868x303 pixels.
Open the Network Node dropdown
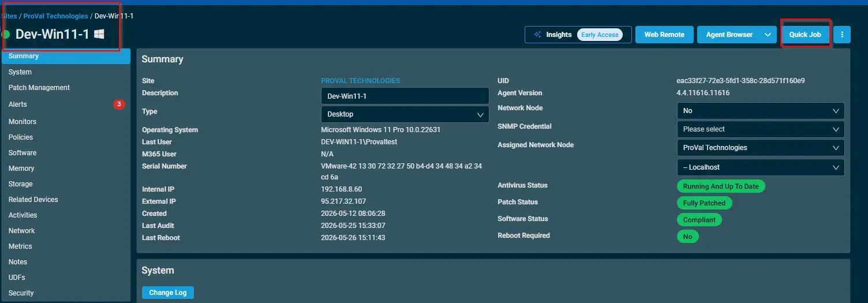[761, 111]
